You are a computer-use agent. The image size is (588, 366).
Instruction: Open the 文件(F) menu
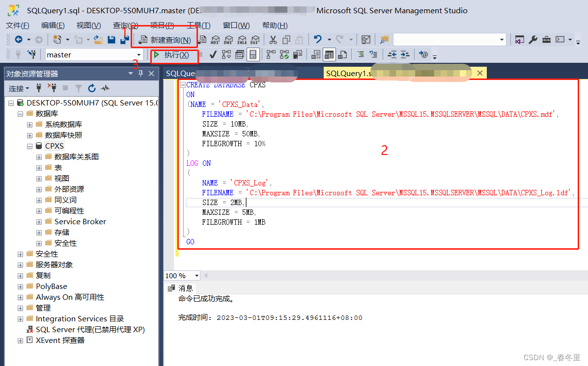tap(18, 25)
